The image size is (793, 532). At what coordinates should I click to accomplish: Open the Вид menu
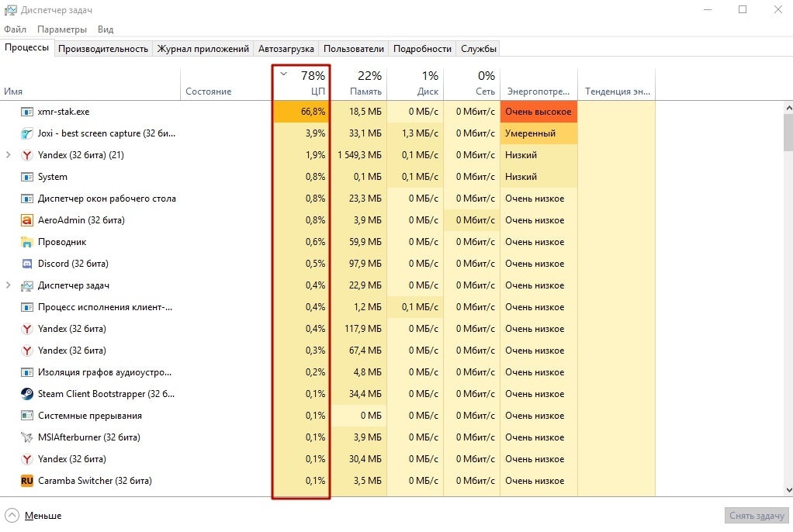[x=105, y=29]
